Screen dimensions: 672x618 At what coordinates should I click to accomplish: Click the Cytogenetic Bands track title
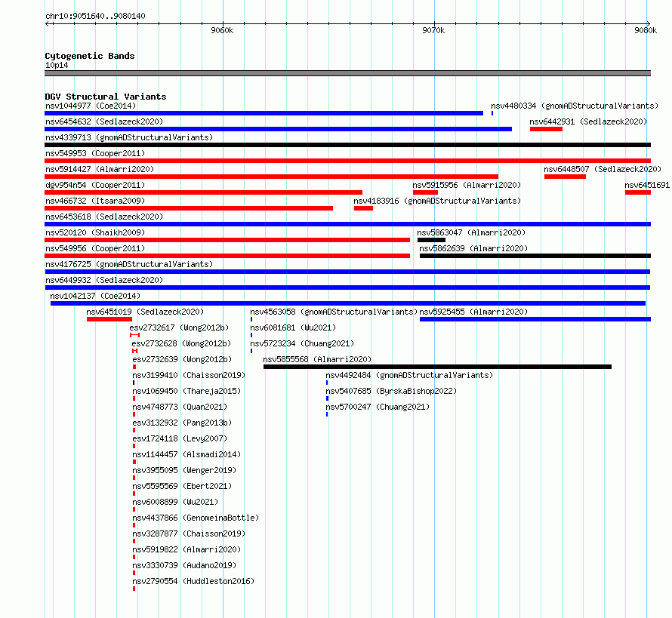[90, 56]
